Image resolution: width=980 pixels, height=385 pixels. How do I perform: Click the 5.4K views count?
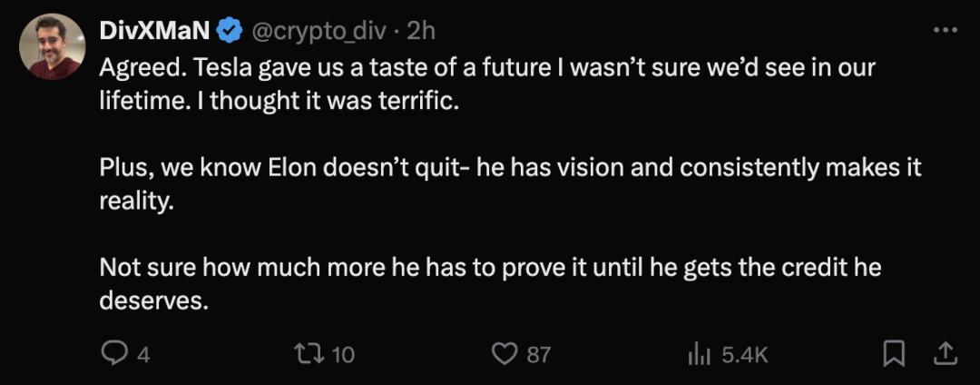point(744,354)
